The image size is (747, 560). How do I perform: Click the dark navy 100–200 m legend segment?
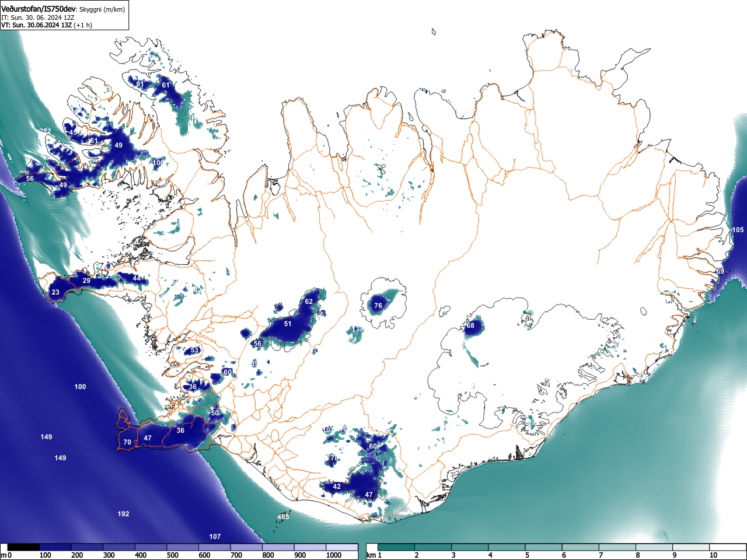pyautogui.click(x=55, y=548)
